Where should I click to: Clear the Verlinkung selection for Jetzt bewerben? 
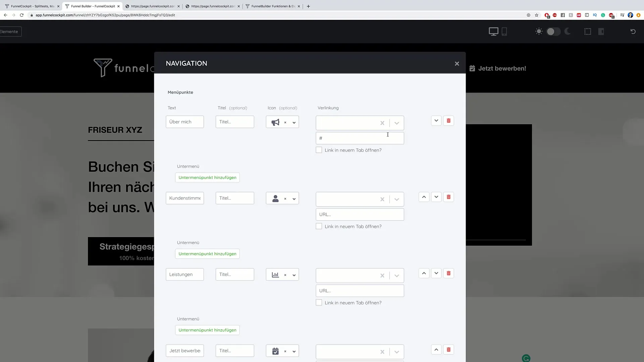[x=382, y=352]
